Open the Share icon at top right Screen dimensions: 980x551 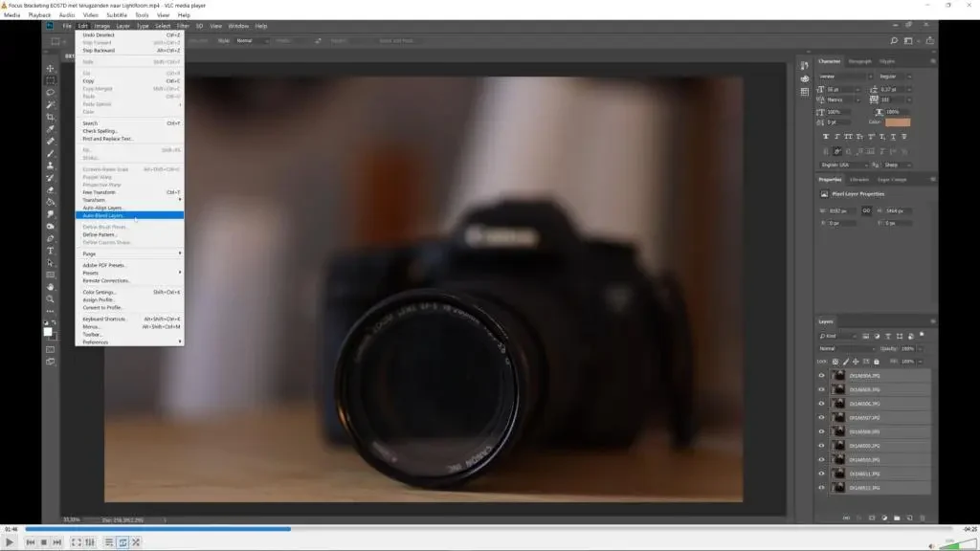point(930,40)
